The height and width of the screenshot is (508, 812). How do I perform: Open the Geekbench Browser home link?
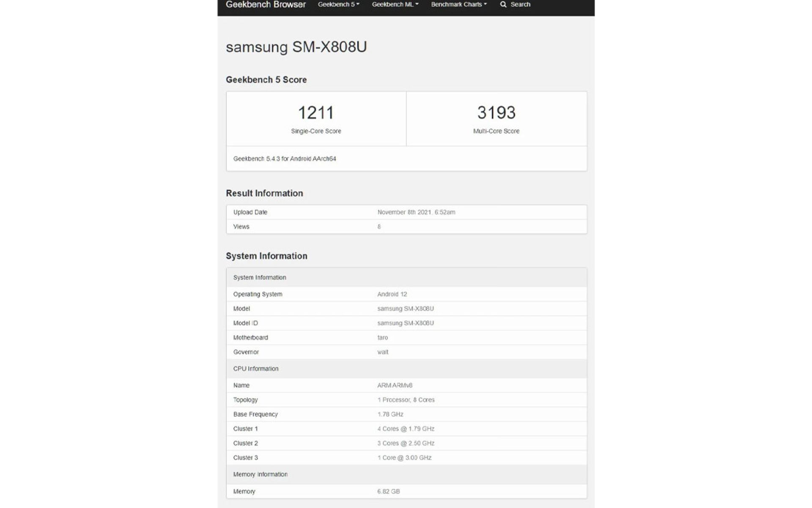point(266,5)
